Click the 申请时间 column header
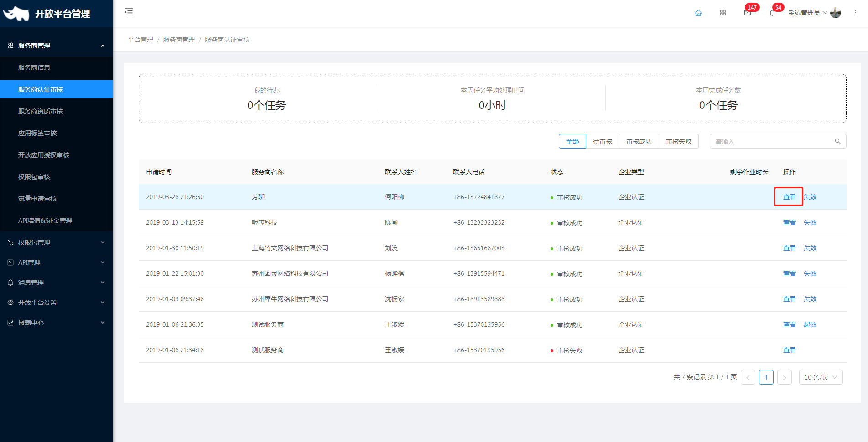The height and width of the screenshot is (442, 868). 159,172
